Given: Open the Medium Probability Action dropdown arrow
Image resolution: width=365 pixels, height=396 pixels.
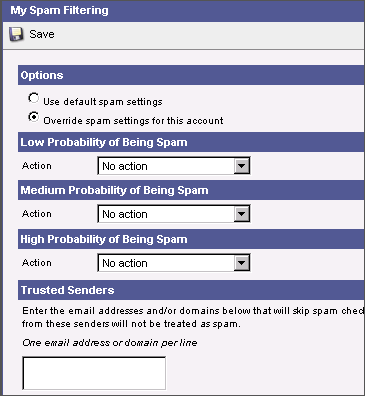Looking at the screenshot, I should 241,214.
